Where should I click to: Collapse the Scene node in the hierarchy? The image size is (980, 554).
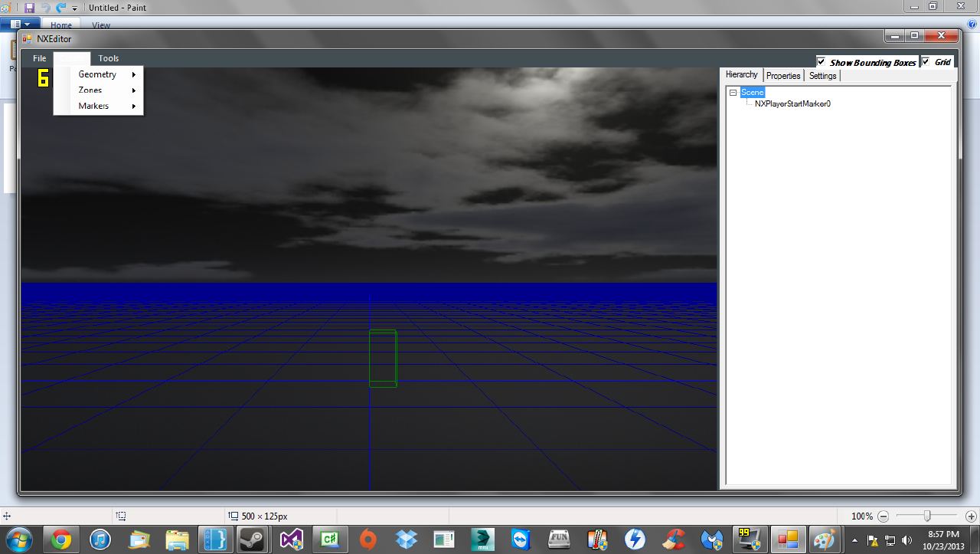pos(733,93)
